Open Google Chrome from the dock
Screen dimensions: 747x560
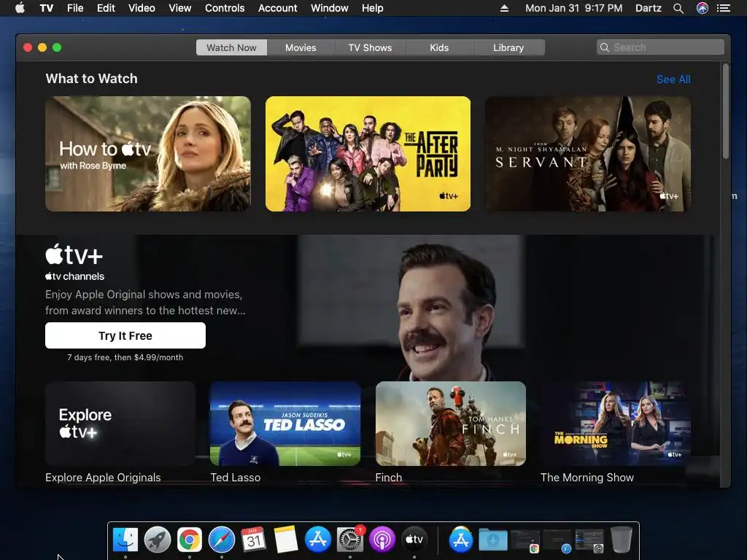click(190, 540)
